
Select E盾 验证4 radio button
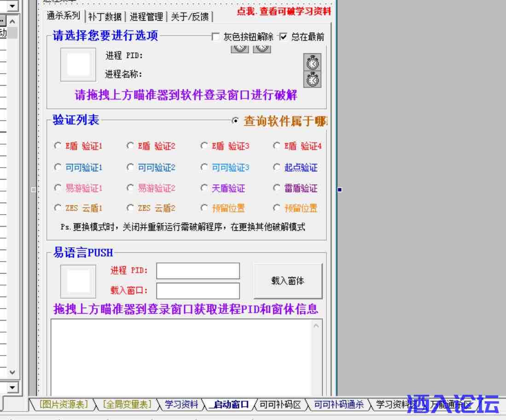pos(277,146)
